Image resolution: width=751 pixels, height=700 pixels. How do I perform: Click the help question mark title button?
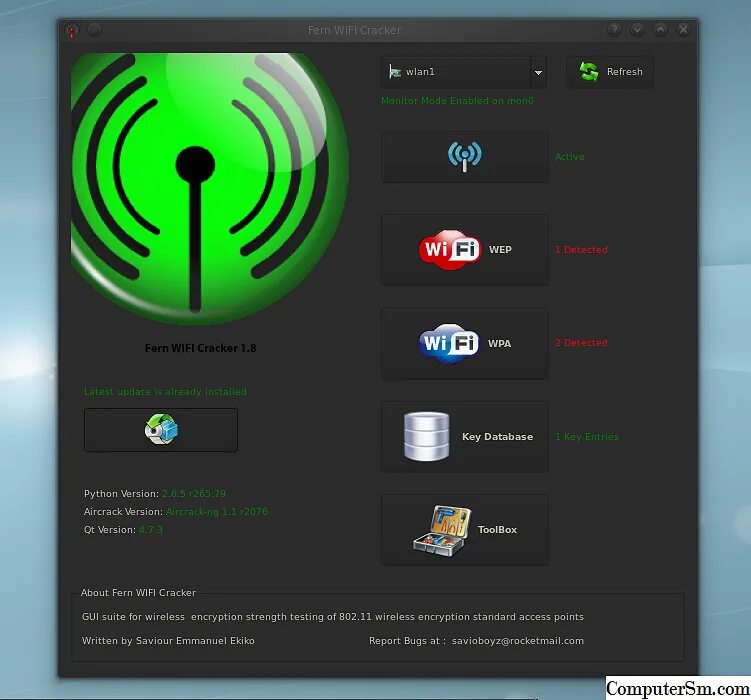click(614, 30)
